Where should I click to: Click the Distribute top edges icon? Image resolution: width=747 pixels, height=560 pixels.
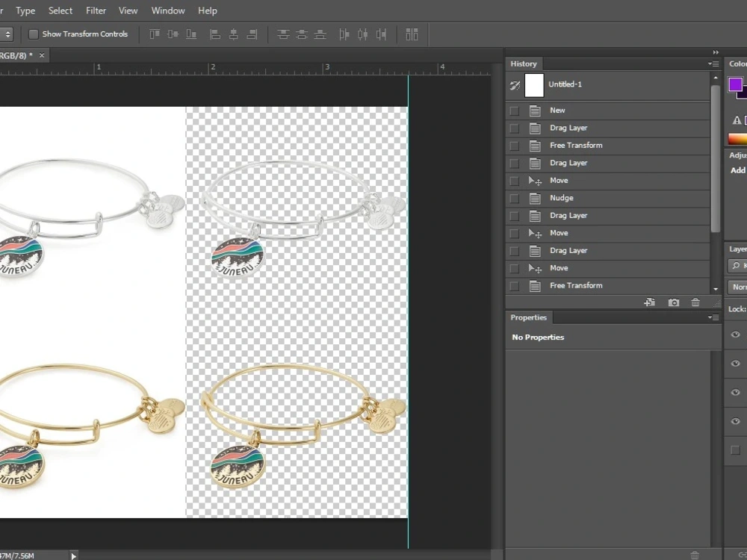tap(283, 34)
